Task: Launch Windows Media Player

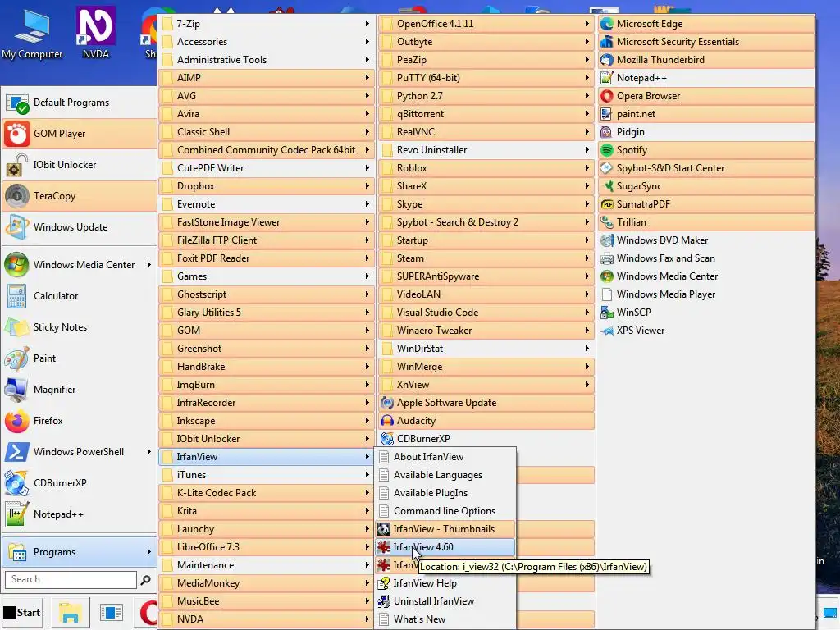Action: pos(706,294)
